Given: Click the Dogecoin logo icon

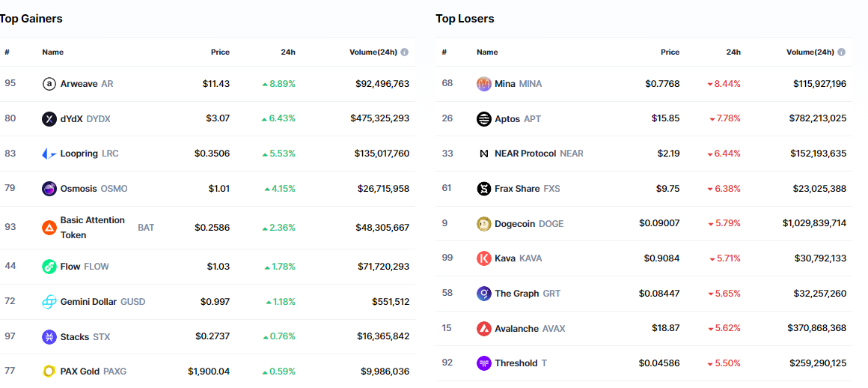Looking at the screenshot, I should pos(484,224).
